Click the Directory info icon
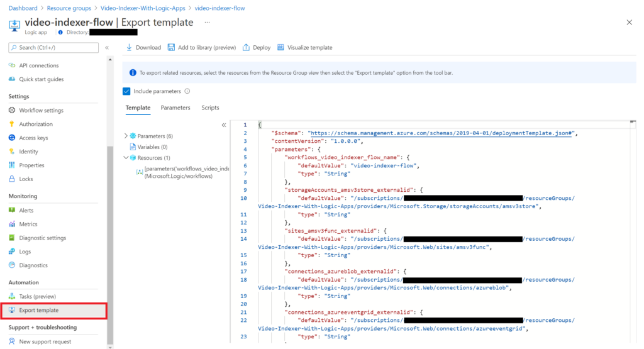 click(60, 32)
